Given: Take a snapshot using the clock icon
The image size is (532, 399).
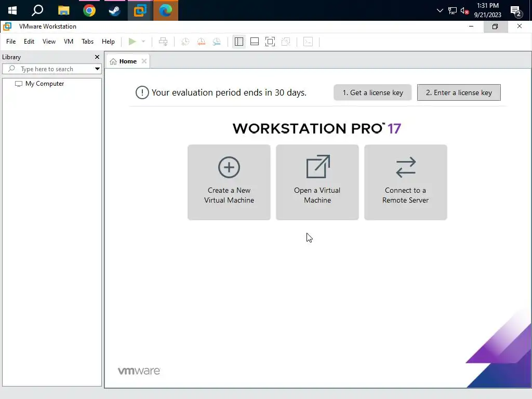Looking at the screenshot, I should [x=185, y=42].
